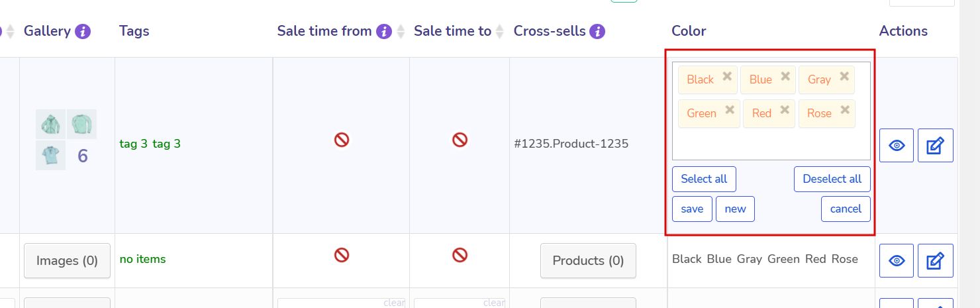
Task: View first product via eye icon
Action: pyautogui.click(x=897, y=146)
